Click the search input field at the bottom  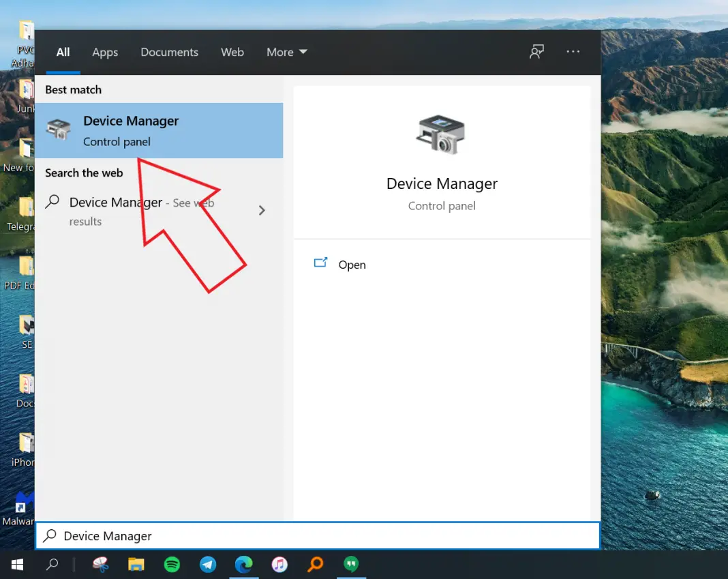(x=273, y=535)
